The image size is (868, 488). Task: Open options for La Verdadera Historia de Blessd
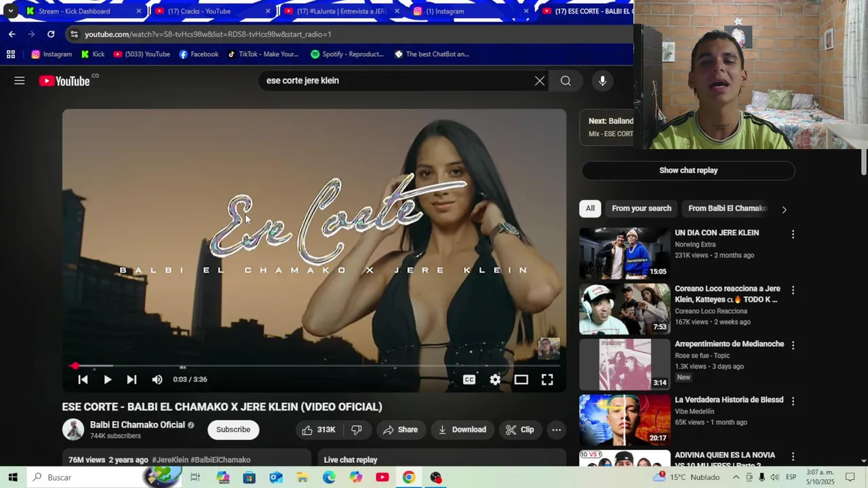[x=793, y=401]
